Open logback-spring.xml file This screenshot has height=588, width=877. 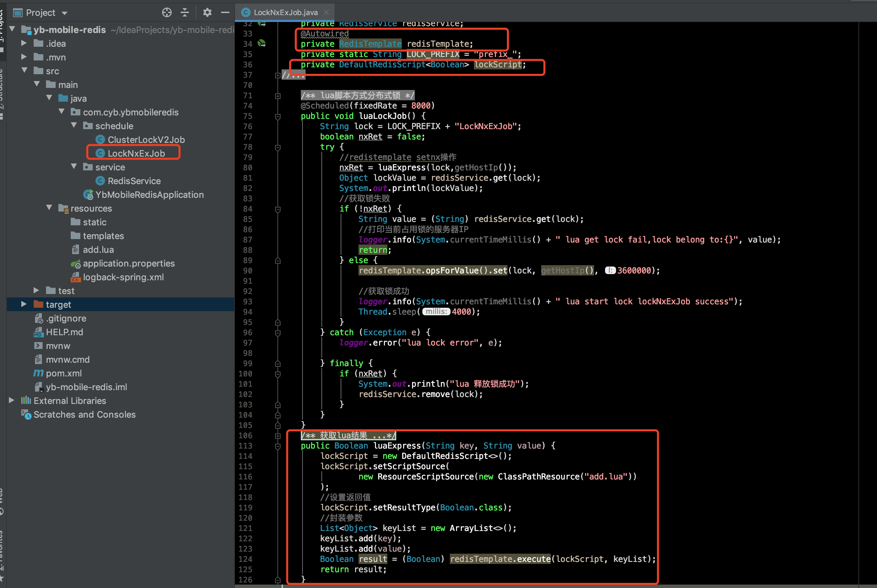(123, 277)
